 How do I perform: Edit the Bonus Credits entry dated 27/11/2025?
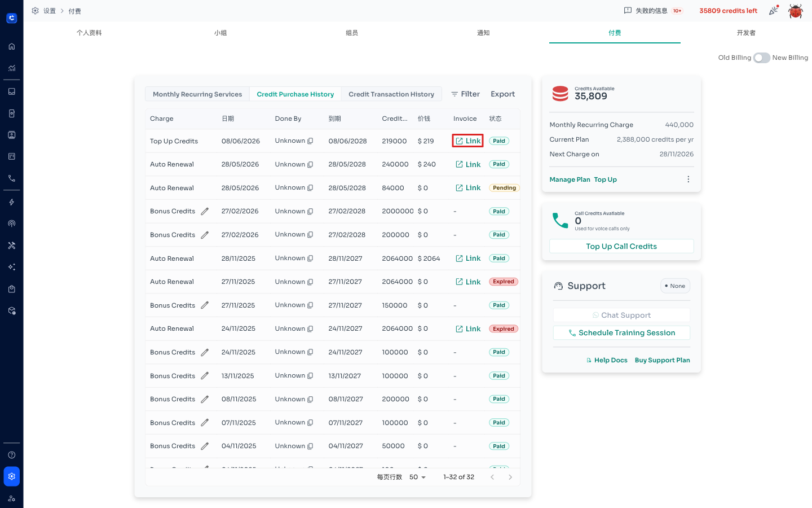click(x=205, y=305)
